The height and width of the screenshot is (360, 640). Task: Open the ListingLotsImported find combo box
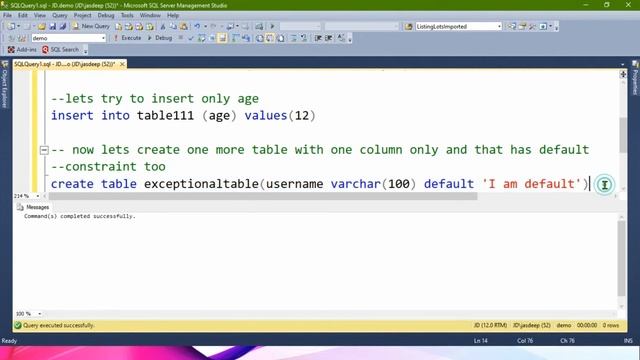[458, 26]
